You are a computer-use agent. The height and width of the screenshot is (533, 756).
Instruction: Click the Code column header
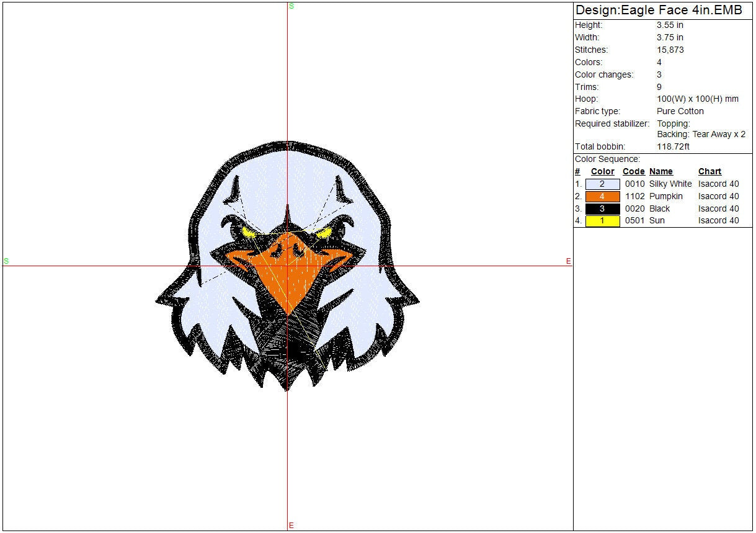(633, 172)
